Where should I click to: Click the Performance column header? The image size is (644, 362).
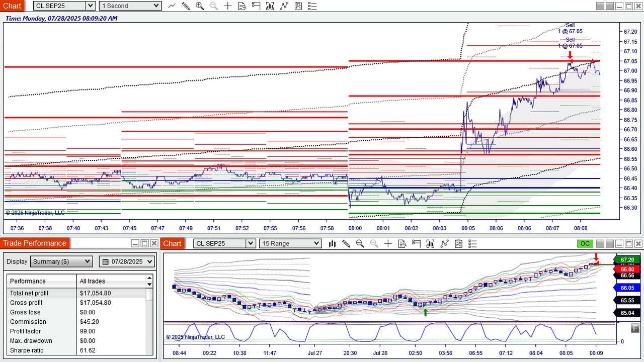click(x=42, y=281)
